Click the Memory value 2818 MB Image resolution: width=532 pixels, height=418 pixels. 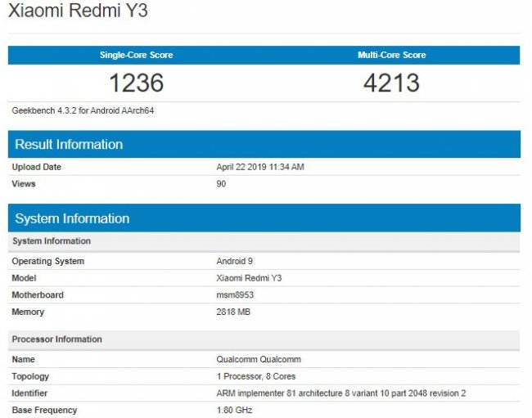(233, 312)
